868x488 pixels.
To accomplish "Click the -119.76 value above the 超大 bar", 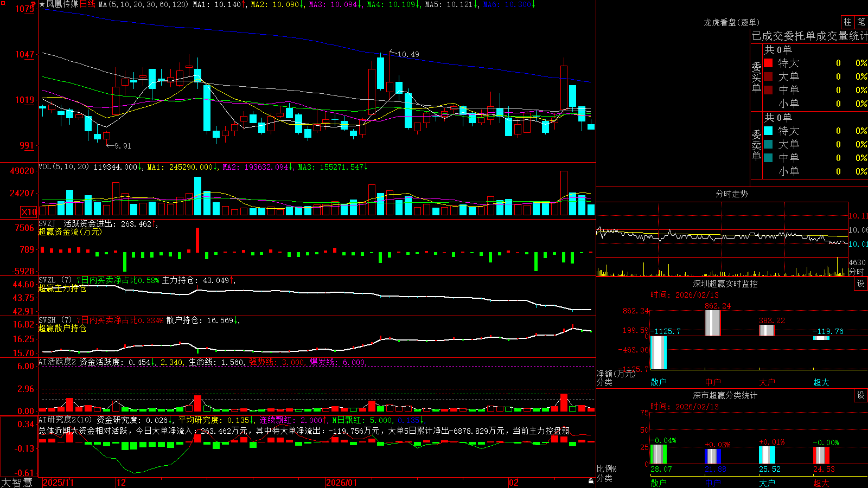I will click(x=828, y=331).
